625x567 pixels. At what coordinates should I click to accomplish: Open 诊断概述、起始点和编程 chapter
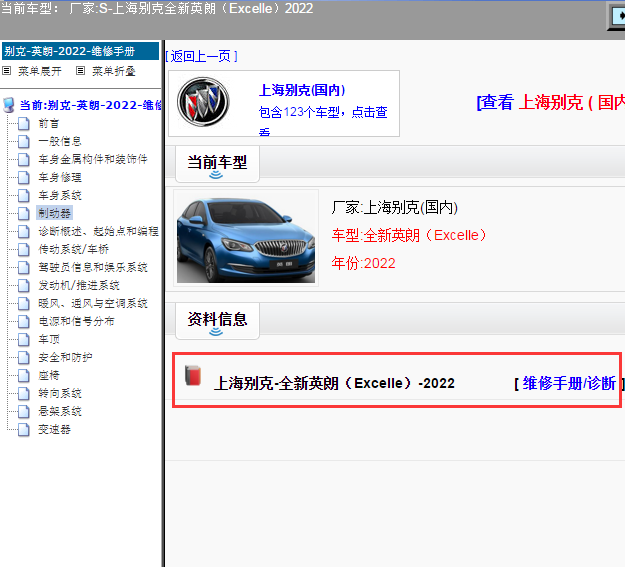98,231
